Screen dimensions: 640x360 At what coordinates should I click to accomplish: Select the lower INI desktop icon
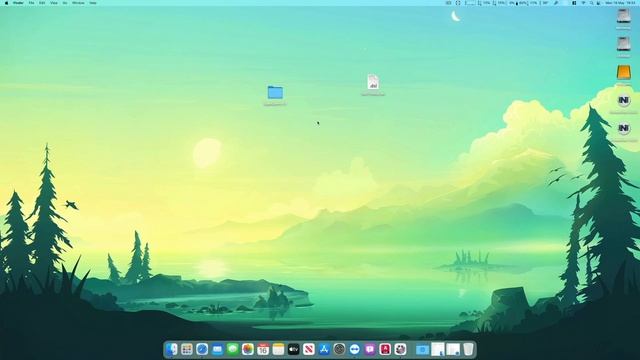pyautogui.click(x=623, y=129)
